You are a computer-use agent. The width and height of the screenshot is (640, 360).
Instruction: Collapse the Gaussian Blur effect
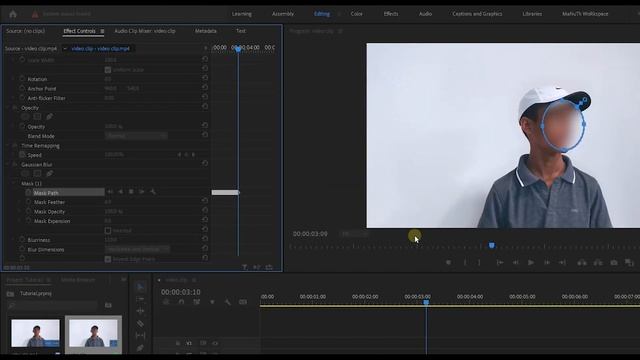point(8,164)
